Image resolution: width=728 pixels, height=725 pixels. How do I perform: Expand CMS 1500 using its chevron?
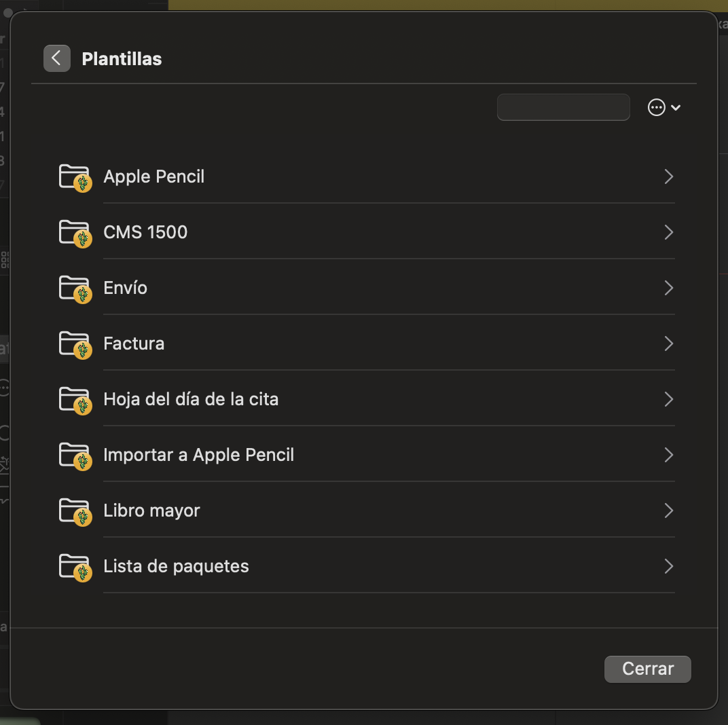(x=668, y=232)
